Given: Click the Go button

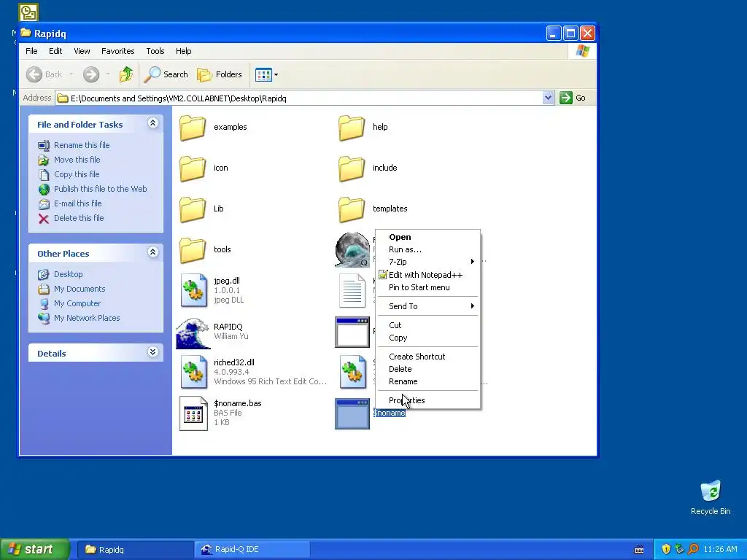Looking at the screenshot, I should point(573,98).
